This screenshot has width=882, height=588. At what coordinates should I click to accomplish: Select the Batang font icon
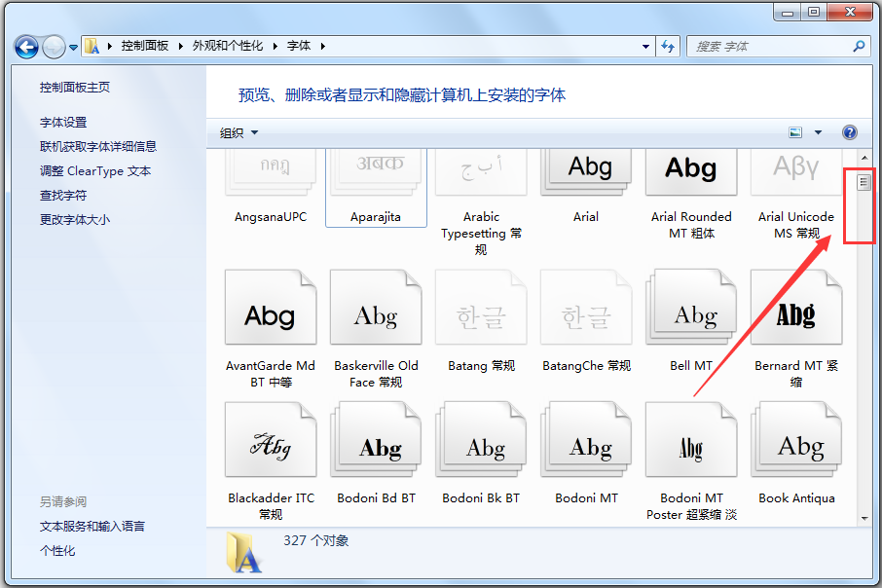[481, 308]
